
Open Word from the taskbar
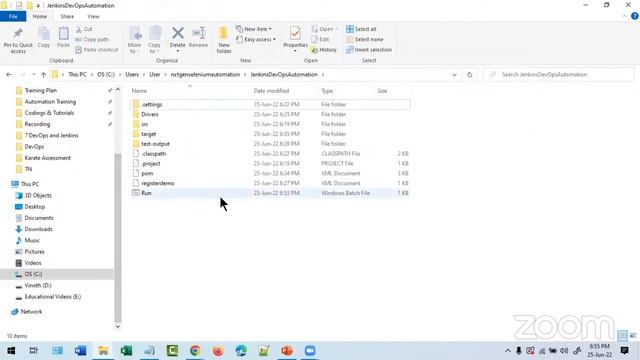pyautogui.click(x=80, y=351)
